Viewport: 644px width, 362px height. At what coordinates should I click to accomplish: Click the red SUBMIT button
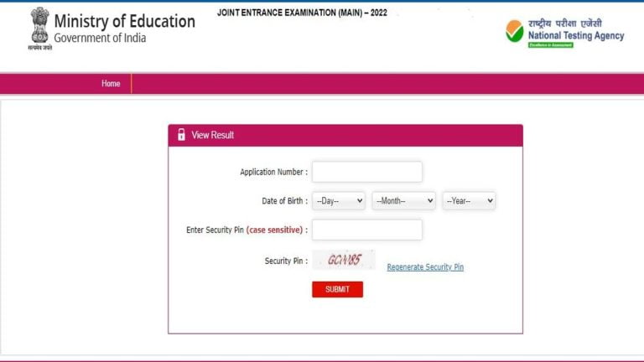[337, 289]
